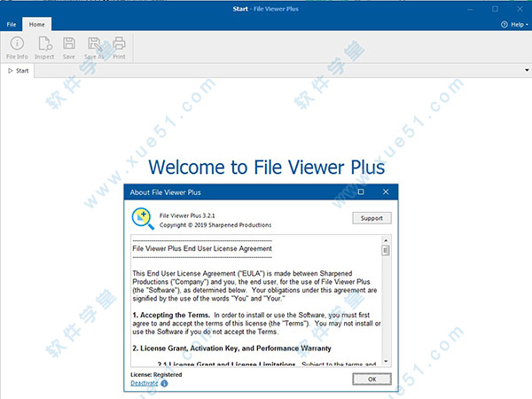Click the EULA scrollbar up arrow
The width and height of the screenshot is (532, 399).
386,240
